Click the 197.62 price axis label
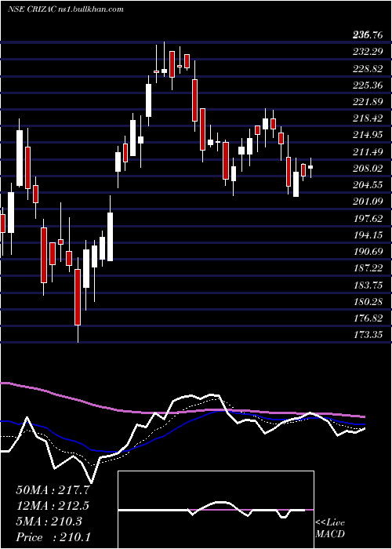392x549 pixels. point(368,219)
